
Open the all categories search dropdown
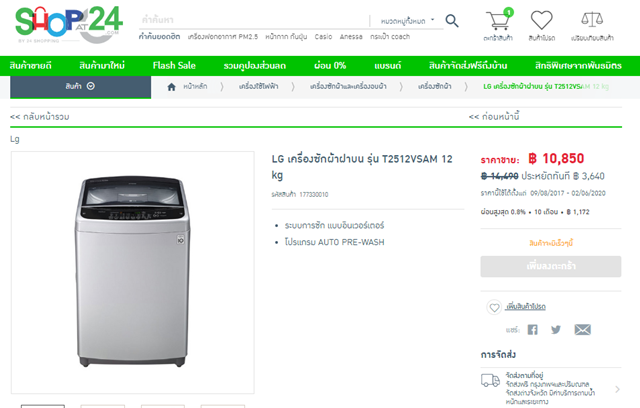(404, 21)
